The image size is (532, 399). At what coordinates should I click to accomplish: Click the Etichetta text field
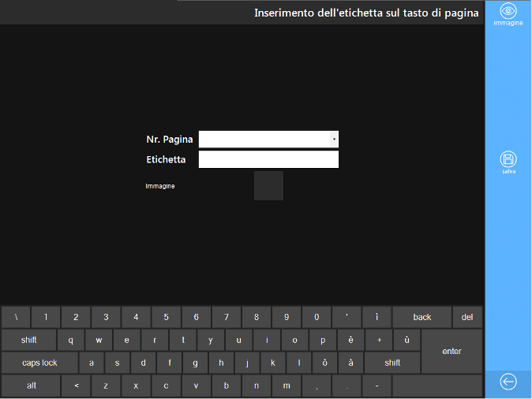268,160
